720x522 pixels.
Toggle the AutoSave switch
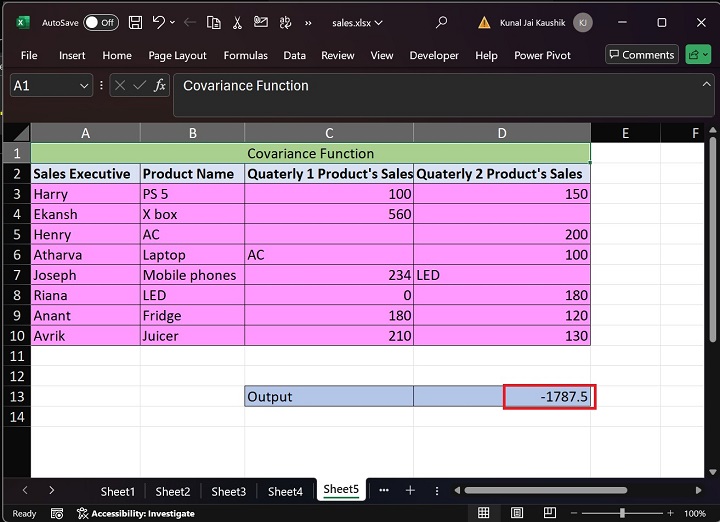[x=100, y=22]
